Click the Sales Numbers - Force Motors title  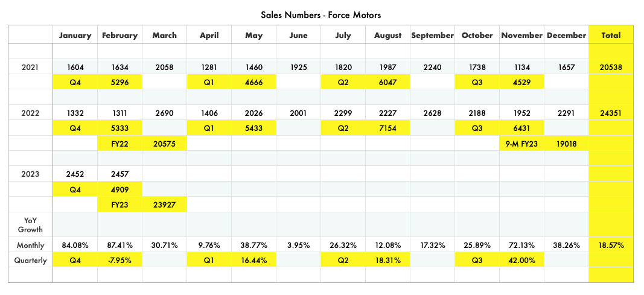tap(321, 14)
